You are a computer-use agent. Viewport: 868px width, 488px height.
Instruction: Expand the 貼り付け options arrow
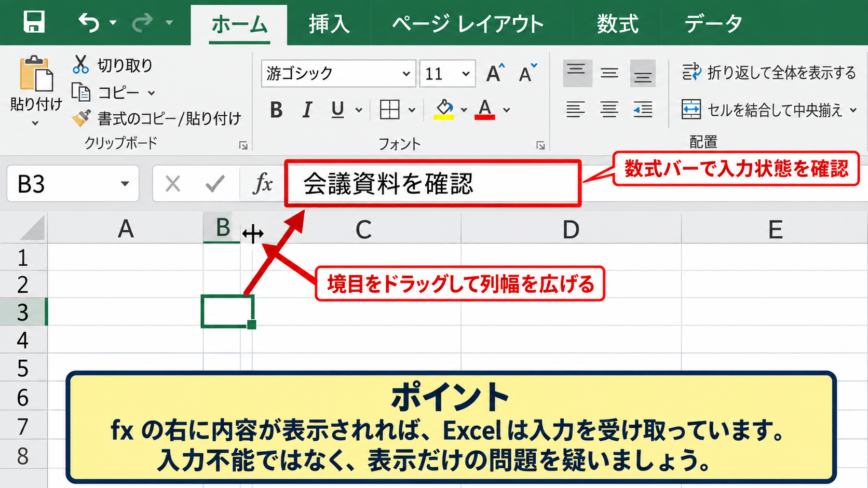coord(35,124)
